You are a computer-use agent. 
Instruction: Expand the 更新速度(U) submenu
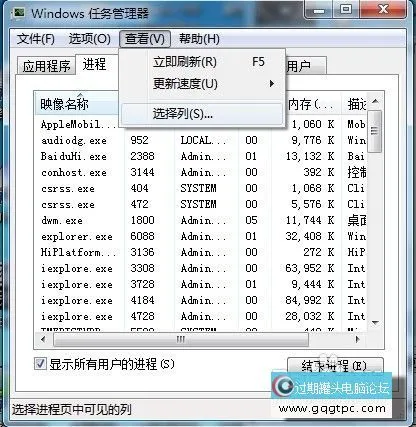pyautogui.click(x=202, y=83)
